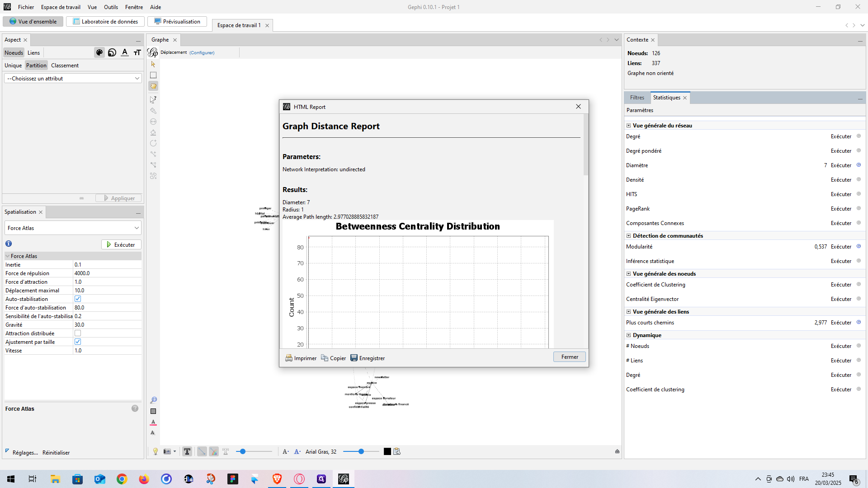Viewport: 868px width, 488px height.
Task: Toggle show node labels bold T icon
Action: coord(187,451)
